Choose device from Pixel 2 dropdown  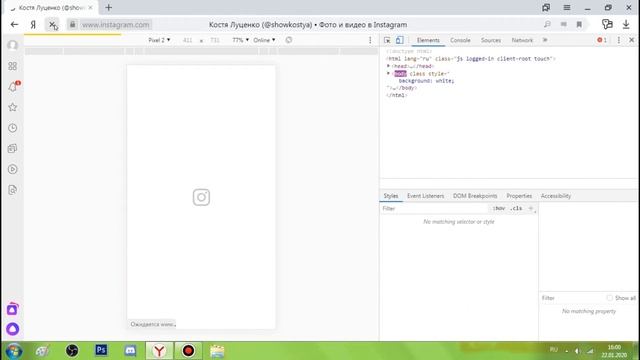coord(159,40)
